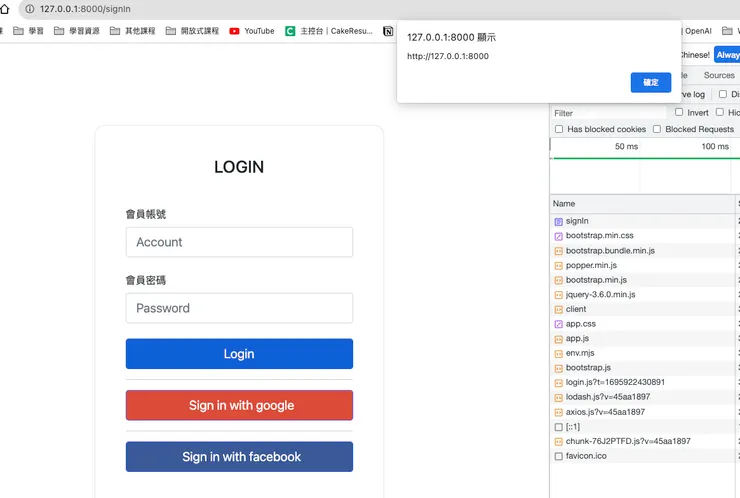Open the 開放式課程 bookmark folder
The height and width of the screenshot is (498, 740).
coord(192,31)
